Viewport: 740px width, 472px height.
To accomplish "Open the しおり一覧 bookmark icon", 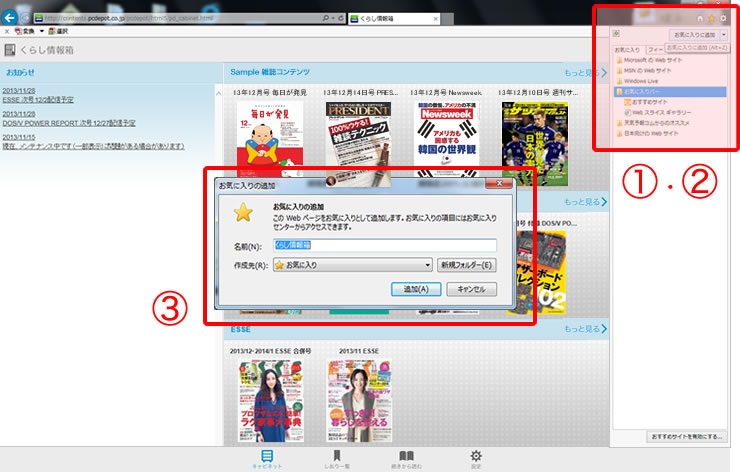I will (336, 459).
